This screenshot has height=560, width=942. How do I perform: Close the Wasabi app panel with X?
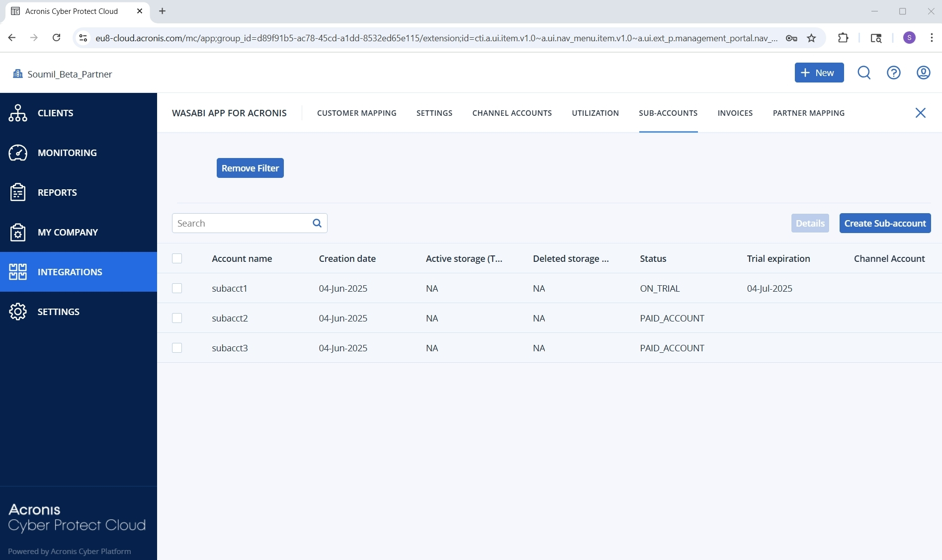pyautogui.click(x=921, y=113)
